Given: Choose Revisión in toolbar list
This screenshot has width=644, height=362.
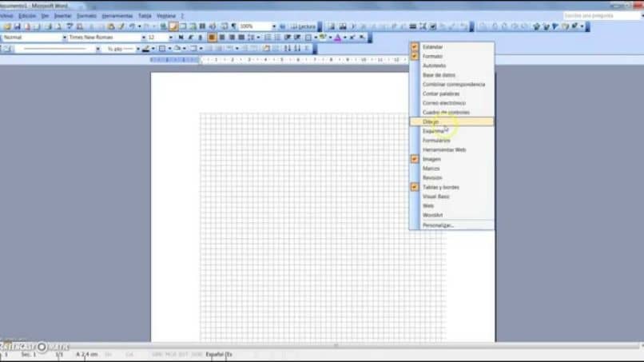Looking at the screenshot, I should (451, 178).
